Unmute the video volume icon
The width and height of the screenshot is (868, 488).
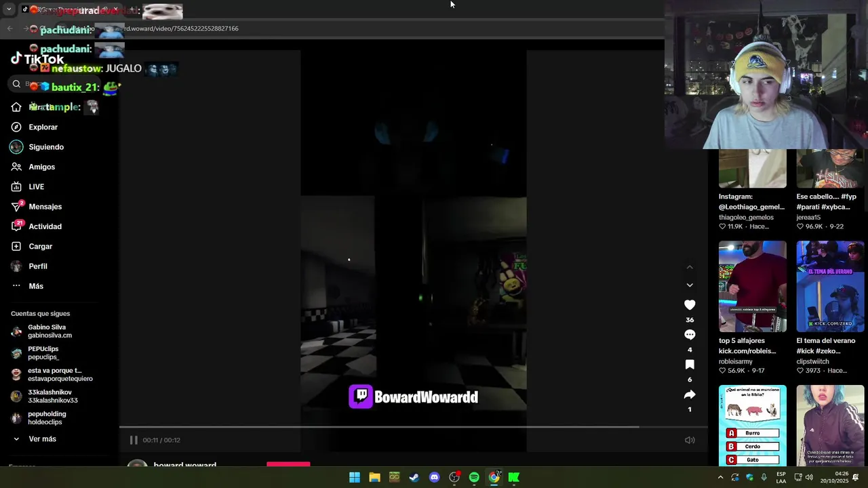pos(690,440)
